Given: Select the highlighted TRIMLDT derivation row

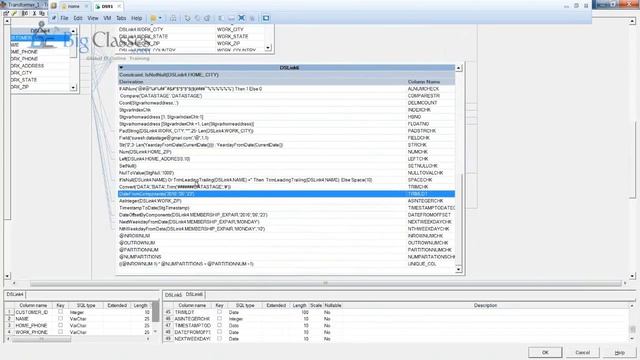Looking at the screenshot, I should 286,194.
